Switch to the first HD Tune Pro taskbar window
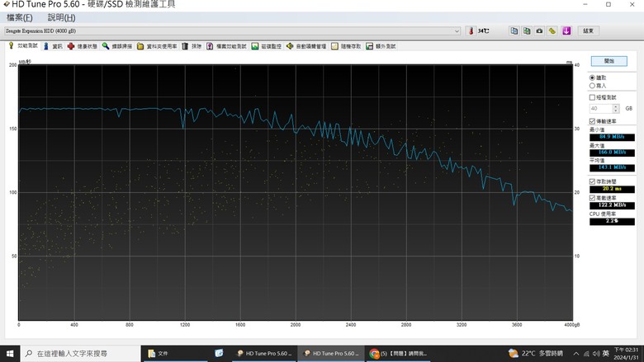 coord(264,354)
